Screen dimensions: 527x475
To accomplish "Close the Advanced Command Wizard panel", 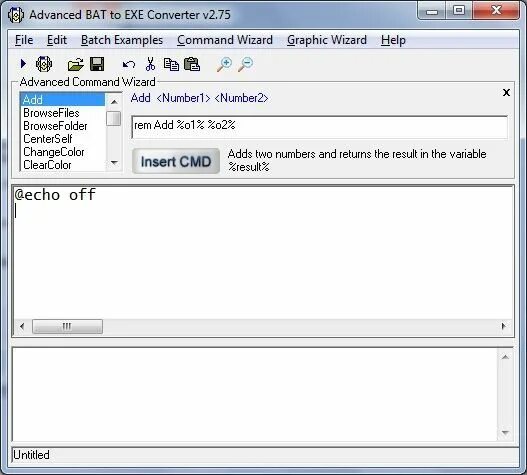I will (x=506, y=92).
